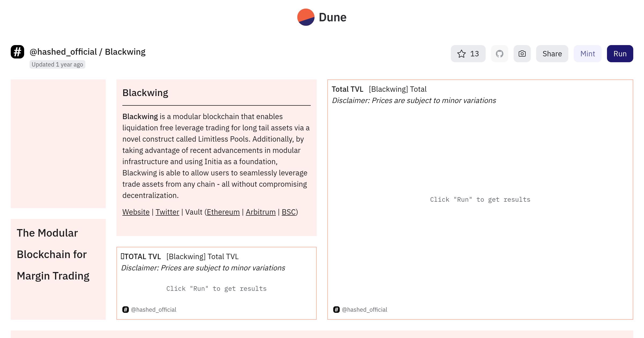Click the Blackwing dashboard title name
The image size is (644, 338).
point(125,52)
